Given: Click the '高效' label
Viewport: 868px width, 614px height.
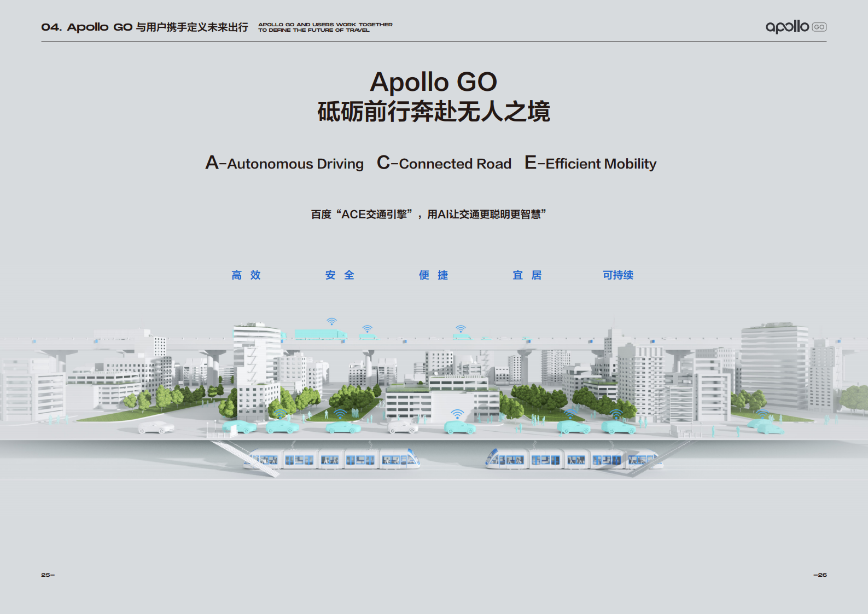Looking at the screenshot, I should pos(246,275).
